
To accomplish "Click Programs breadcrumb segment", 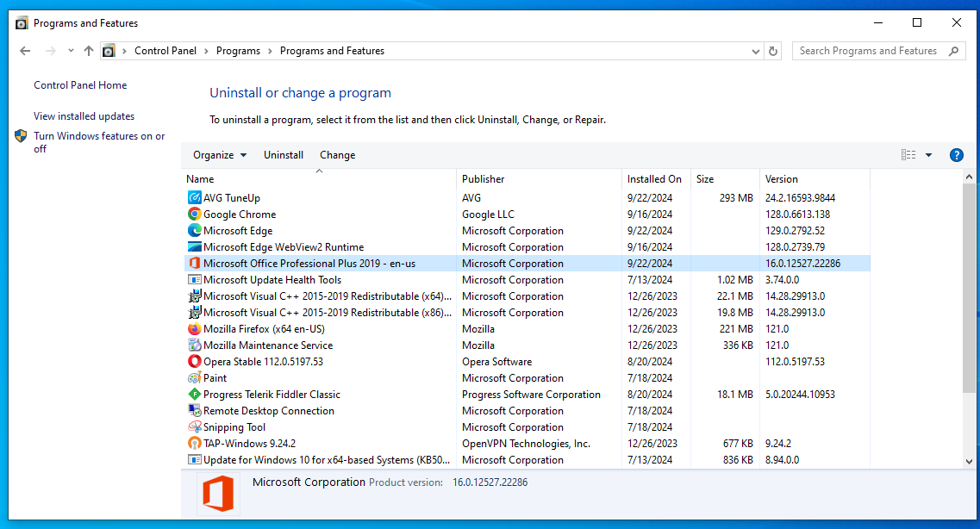I will click(238, 51).
